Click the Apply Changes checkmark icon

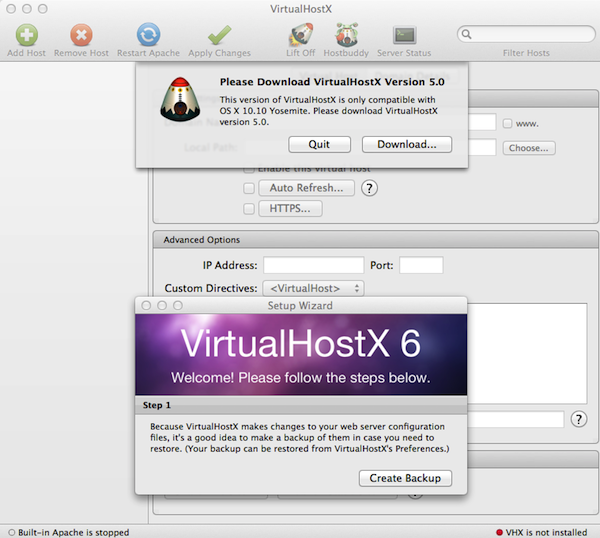coord(219,35)
